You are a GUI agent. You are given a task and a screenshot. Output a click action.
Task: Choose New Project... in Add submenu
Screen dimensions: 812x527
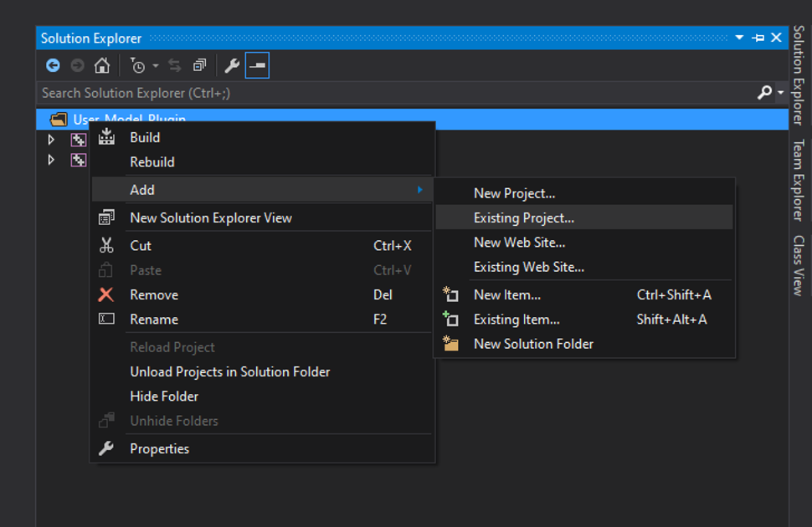(x=584, y=193)
